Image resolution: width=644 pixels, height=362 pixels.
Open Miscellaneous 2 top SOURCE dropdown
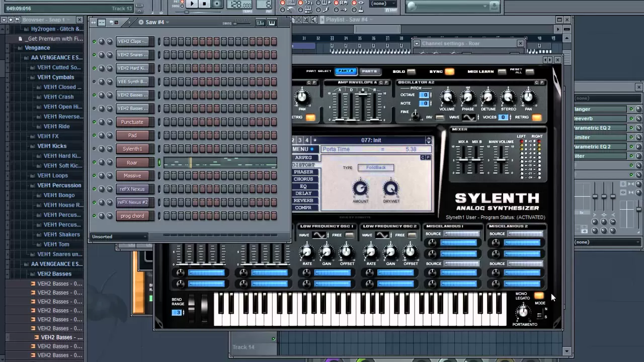point(525,234)
